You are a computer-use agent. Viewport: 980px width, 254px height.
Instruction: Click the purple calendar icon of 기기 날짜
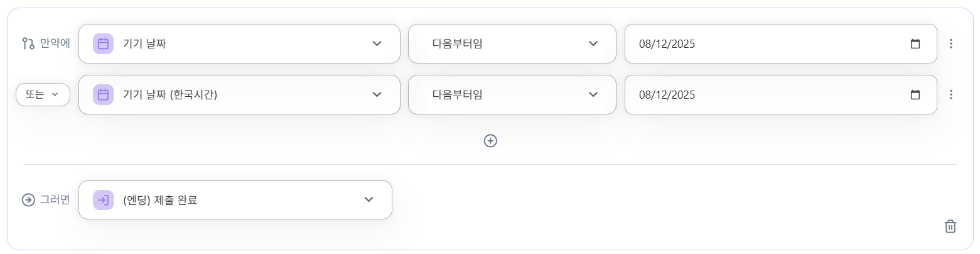(x=103, y=43)
